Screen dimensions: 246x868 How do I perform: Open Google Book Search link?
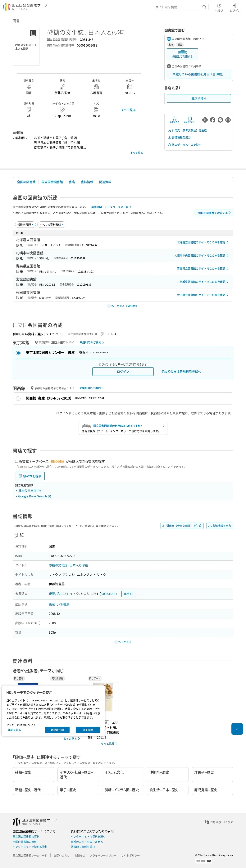point(34,496)
